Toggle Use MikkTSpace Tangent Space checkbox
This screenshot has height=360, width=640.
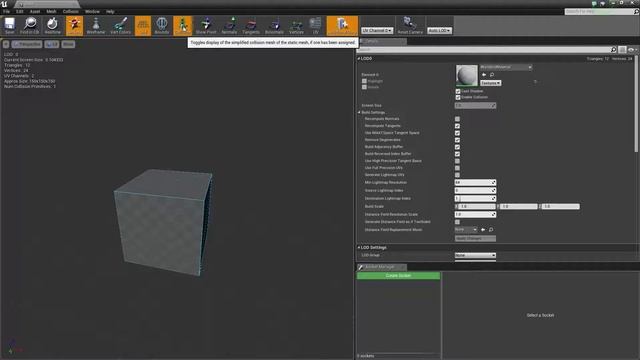click(x=457, y=133)
